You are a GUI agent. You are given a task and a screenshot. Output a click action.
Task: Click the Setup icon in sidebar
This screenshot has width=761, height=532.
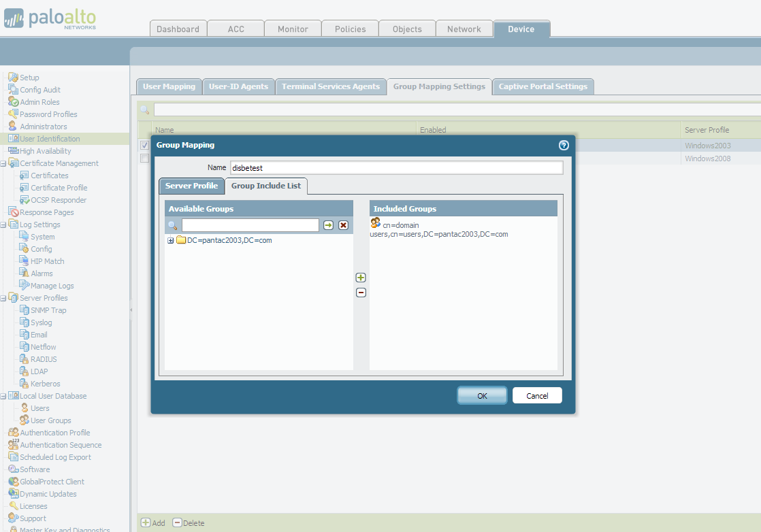tap(13, 77)
